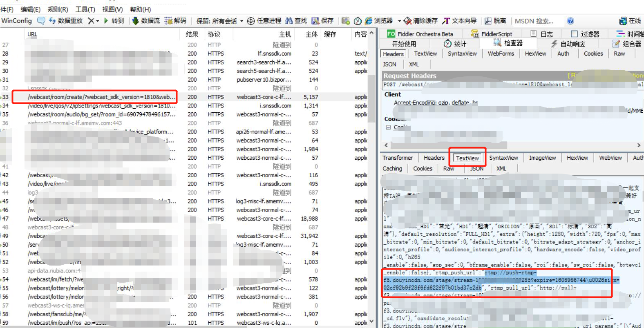Screen dimensions: 644x328
Task: Open the 文本向导 text wizard
Action: click(x=459, y=21)
